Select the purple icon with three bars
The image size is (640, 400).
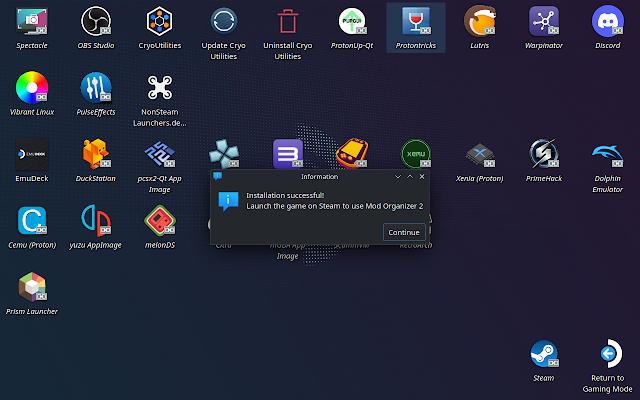coord(288,154)
